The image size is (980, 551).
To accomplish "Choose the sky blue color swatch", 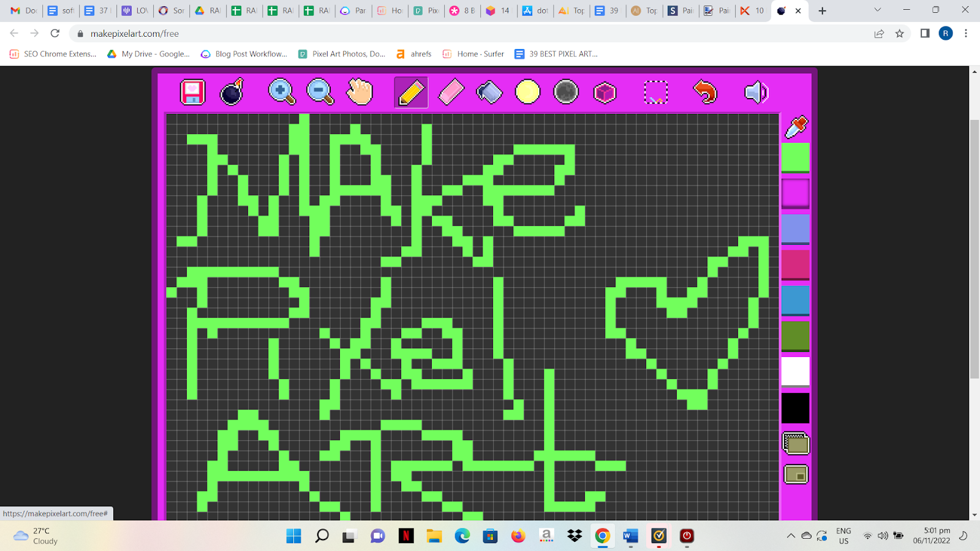I will 796,301.
